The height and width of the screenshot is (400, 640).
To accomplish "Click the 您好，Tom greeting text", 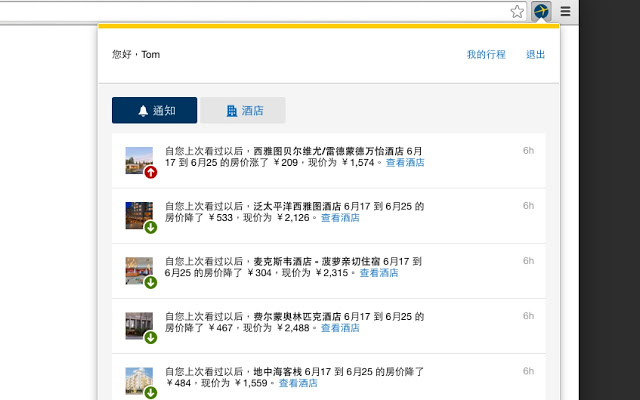I will click(136, 54).
